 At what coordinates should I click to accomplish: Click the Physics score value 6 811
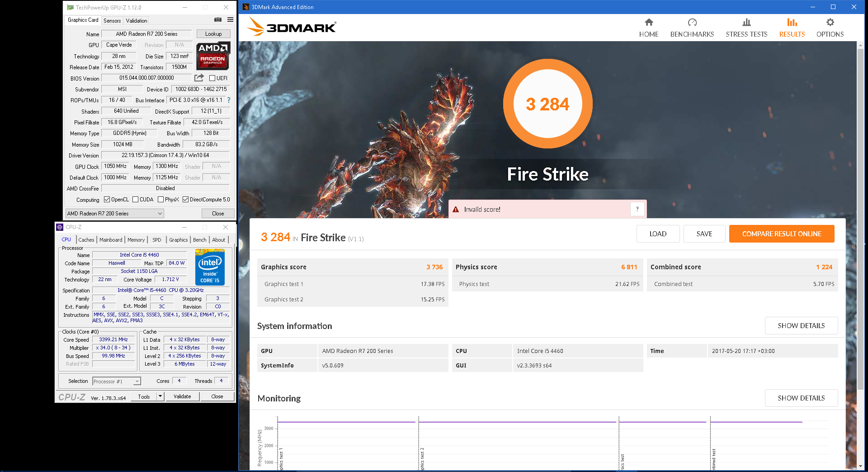coord(629,267)
